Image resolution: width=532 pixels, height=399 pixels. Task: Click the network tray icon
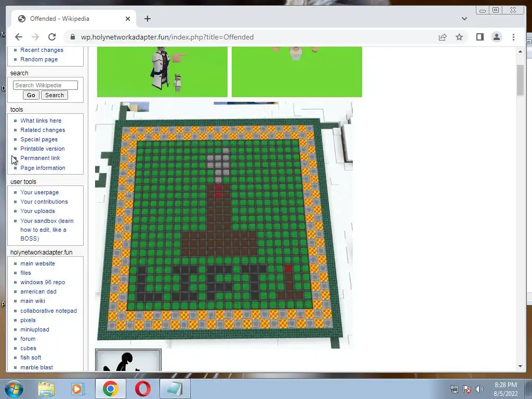point(454,389)
